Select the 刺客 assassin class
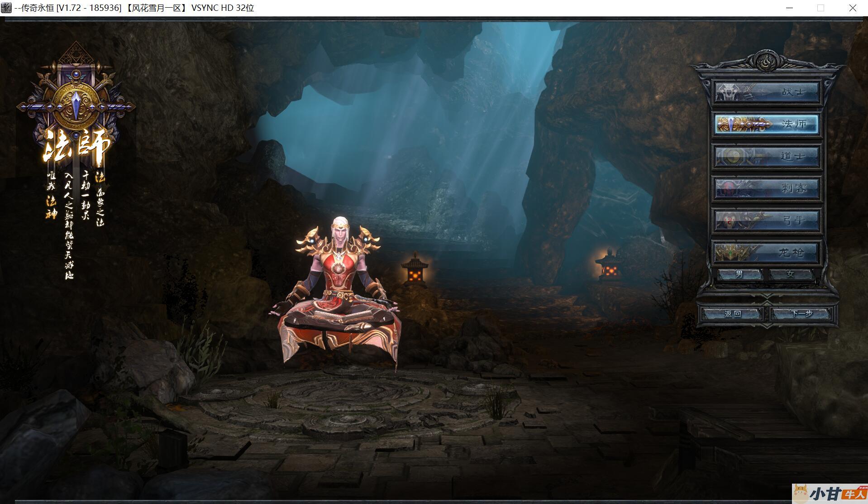This screenshot has width=868, height=504. pyautogui.click(x=767, y=188)
